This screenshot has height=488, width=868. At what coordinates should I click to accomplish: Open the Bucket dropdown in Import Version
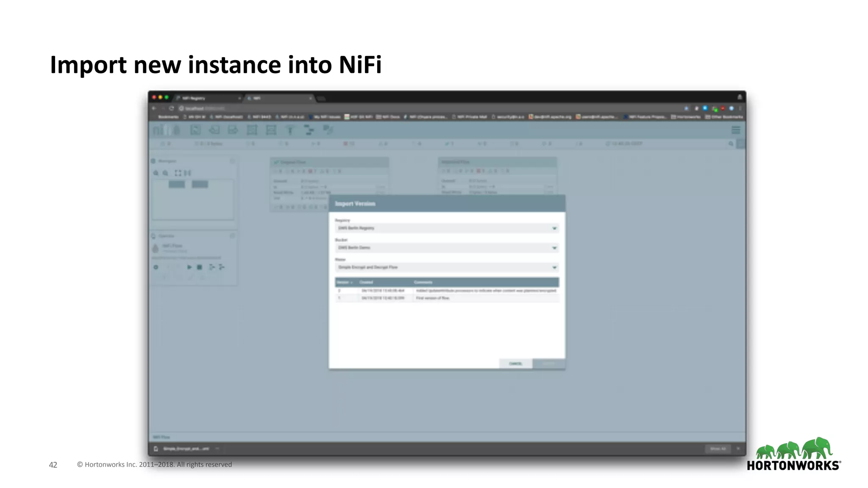click(x=447, y=248)
